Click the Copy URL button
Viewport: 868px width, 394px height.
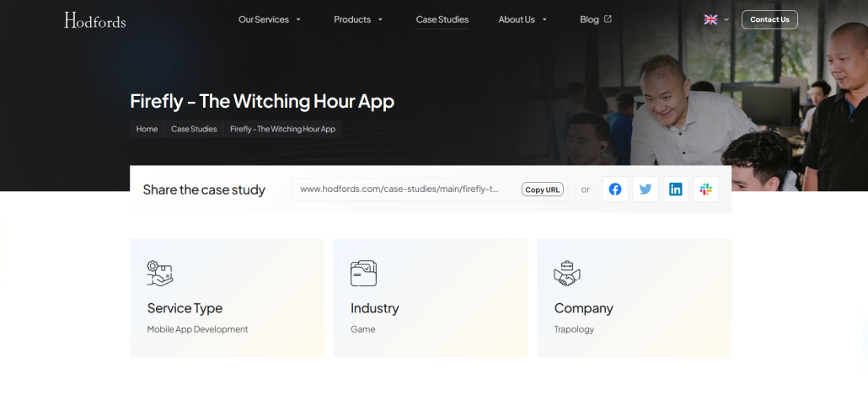(542, 189)
